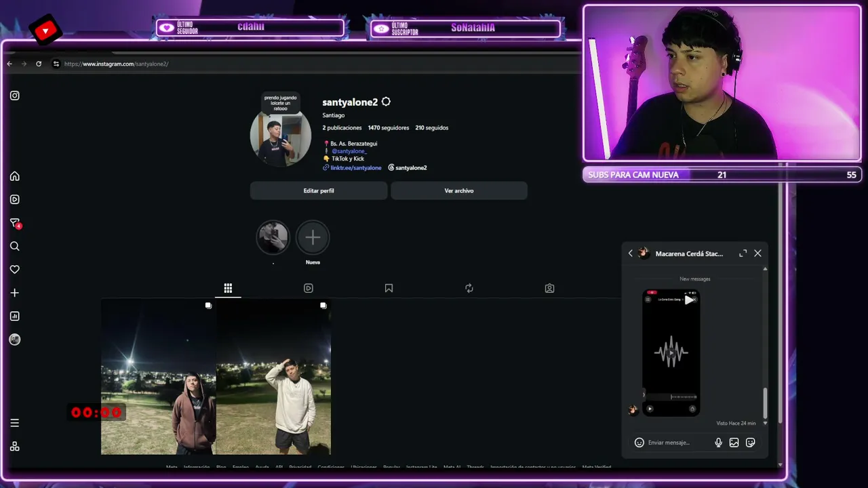Switch to the Reels profile tab
868x488 pixels.
coord(309,288)
